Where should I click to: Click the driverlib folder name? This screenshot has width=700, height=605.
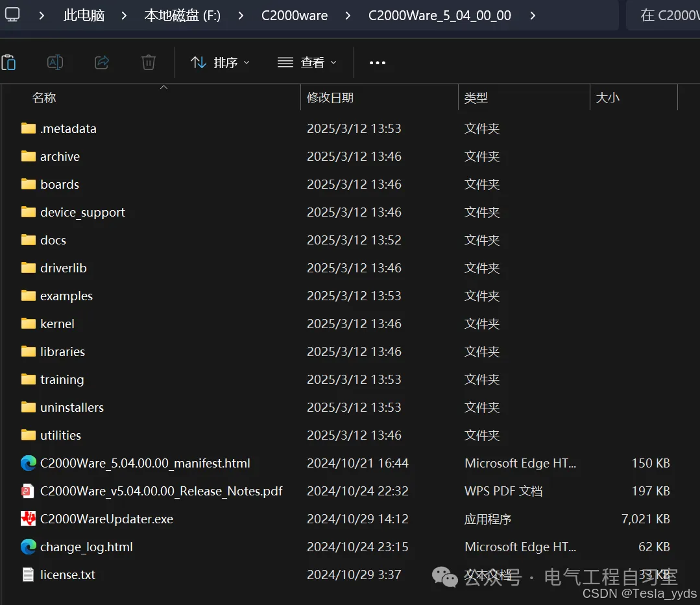(x=64, y=268)
